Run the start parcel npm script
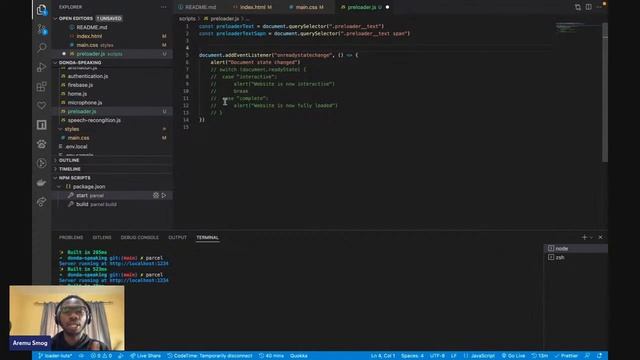The width and height of the screenshot is (640, 360). tap(164, 196)
